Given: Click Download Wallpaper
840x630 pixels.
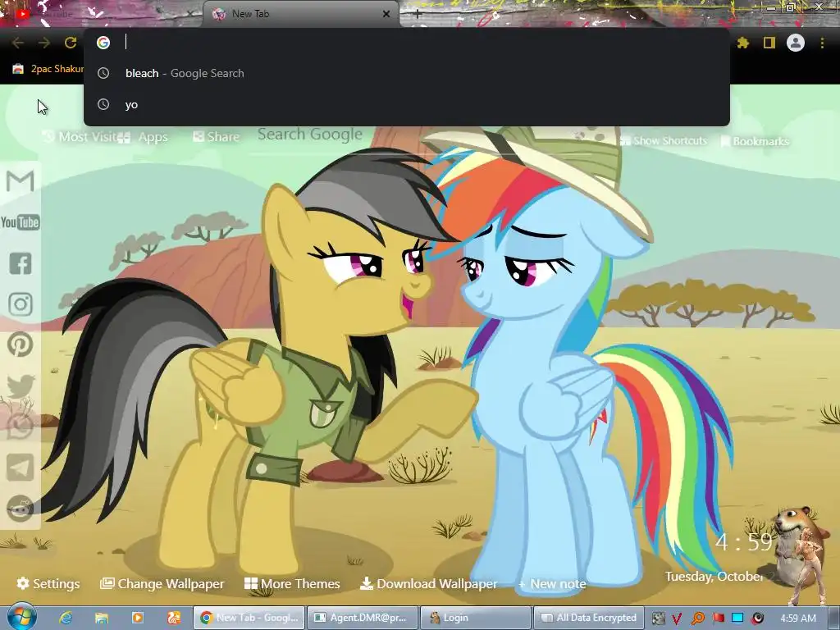Looking at the screenshot, I should [x=428, y=583].
